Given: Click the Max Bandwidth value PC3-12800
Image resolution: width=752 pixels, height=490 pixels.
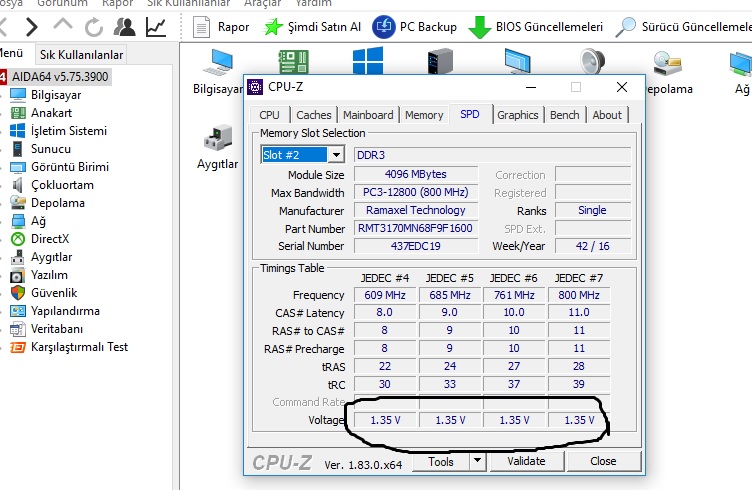Looking at the screenshot, I should tap(415, 192).
